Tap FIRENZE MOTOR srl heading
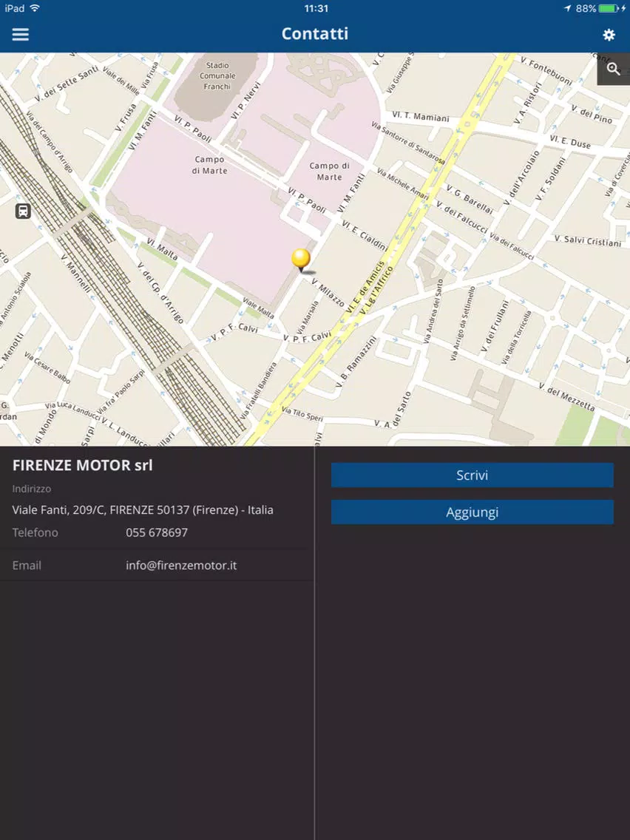 coord(83,466)
